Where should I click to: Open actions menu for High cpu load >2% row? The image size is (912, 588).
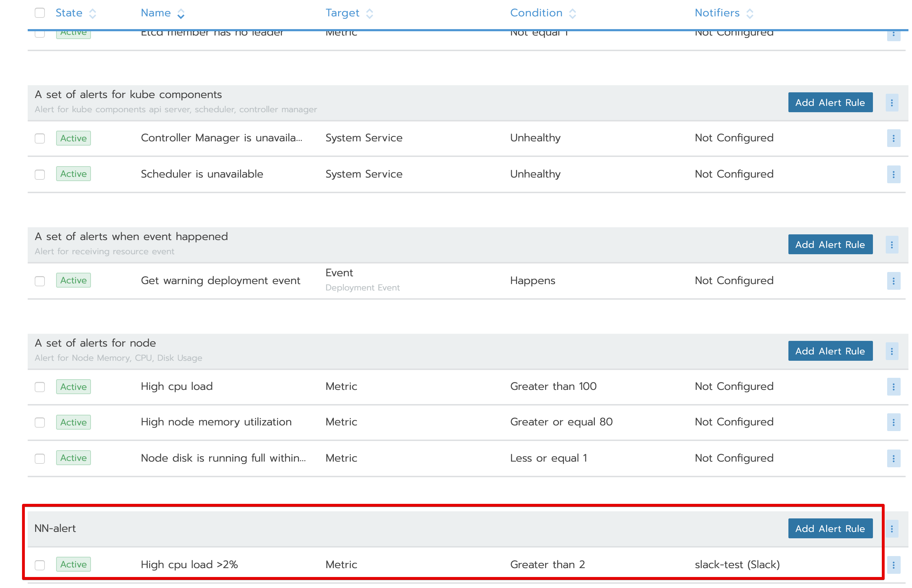893,565
